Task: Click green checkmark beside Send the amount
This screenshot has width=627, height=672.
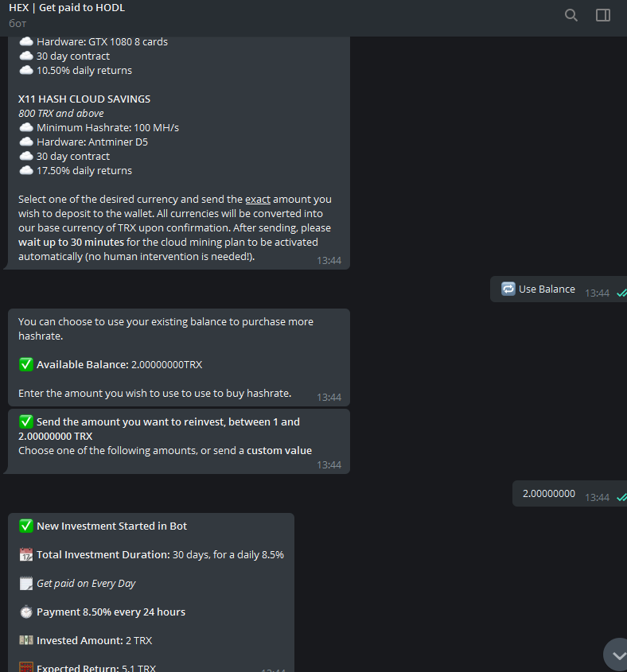Action: [26, 422]
